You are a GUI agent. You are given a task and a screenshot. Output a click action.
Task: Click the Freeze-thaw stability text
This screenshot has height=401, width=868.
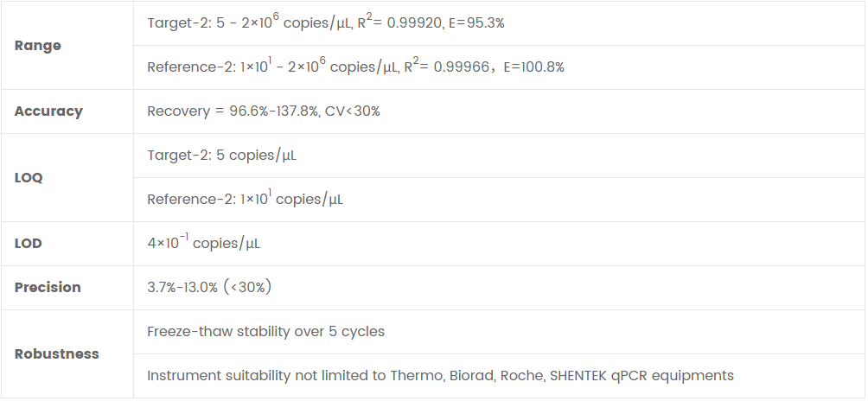pyautogui.click(x=265, y=332)
